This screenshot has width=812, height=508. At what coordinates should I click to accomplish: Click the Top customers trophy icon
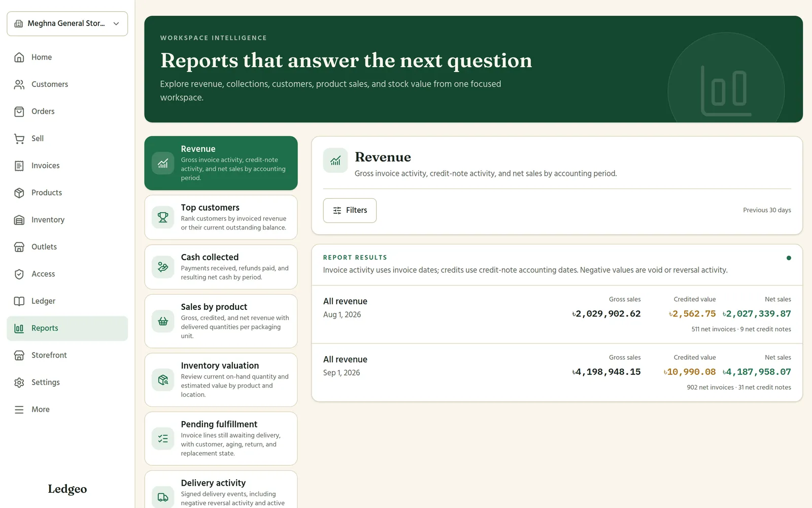[163, 217]
